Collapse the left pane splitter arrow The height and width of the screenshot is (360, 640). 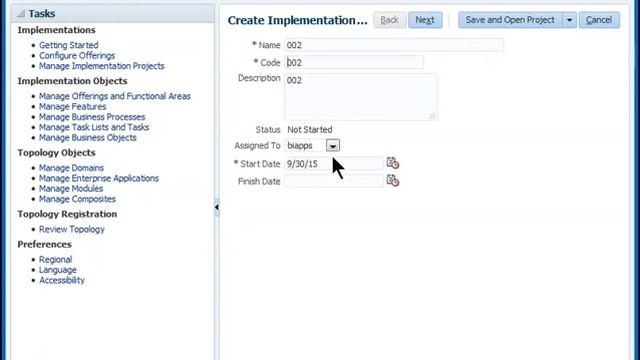[x=216, y=207]
